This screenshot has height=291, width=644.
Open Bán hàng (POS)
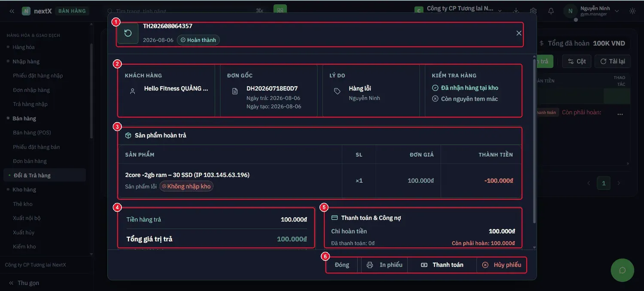32,133
